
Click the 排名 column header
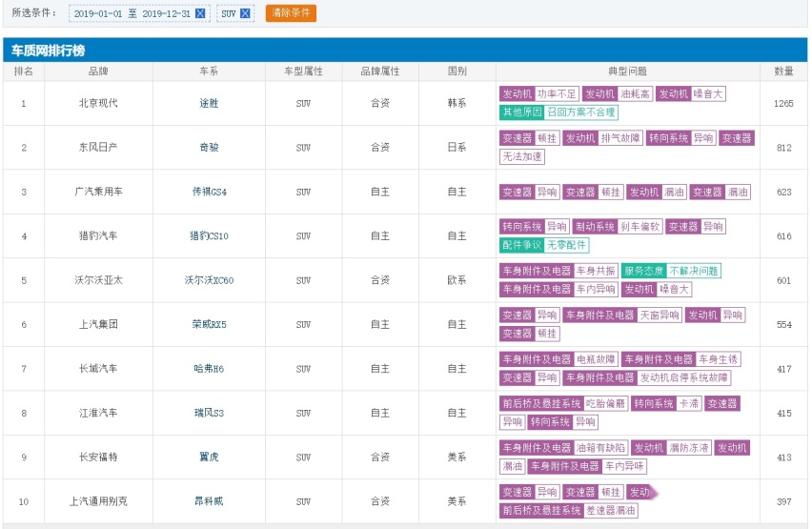point(23,71)
